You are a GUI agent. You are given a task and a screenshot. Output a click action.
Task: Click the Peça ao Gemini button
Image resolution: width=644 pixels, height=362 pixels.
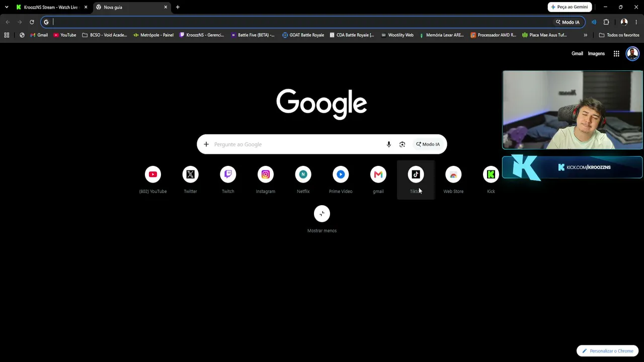[570, 7]
